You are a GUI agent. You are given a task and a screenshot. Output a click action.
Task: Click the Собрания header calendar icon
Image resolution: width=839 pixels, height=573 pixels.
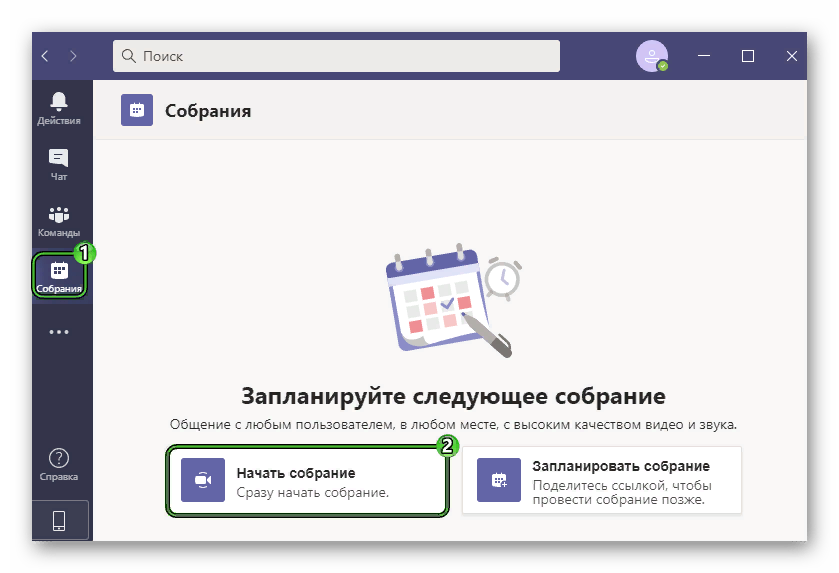[136, 110]
